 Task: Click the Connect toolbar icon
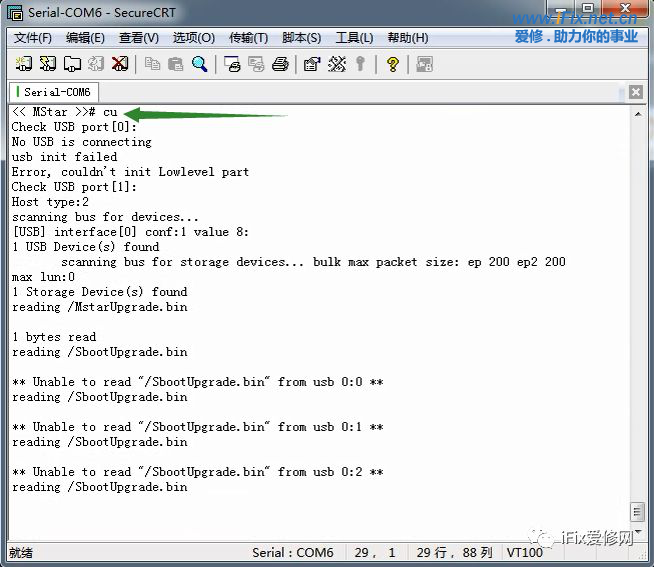point(24,64)
